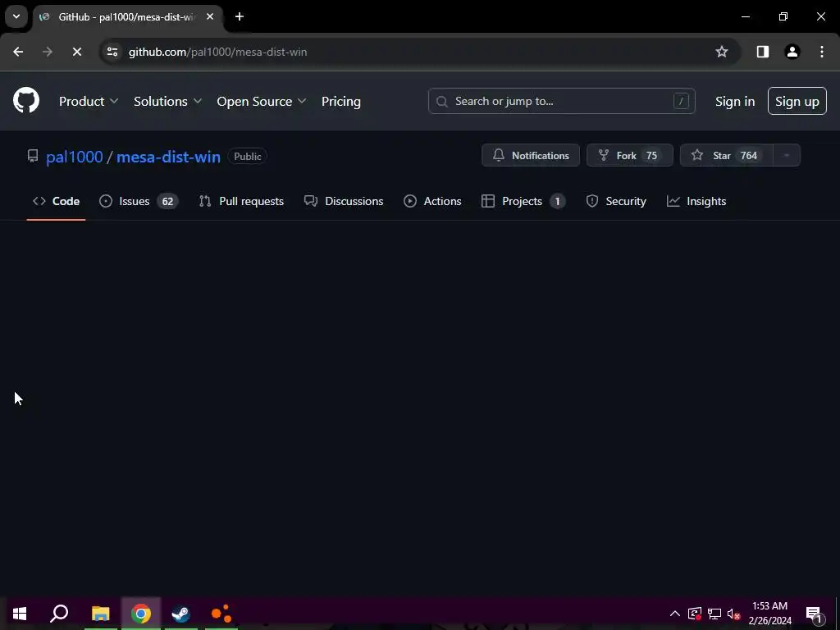This screenshot has width=840, height=630.
Task: Click the Chrome taskbar icon
Action: coord(141,614)
